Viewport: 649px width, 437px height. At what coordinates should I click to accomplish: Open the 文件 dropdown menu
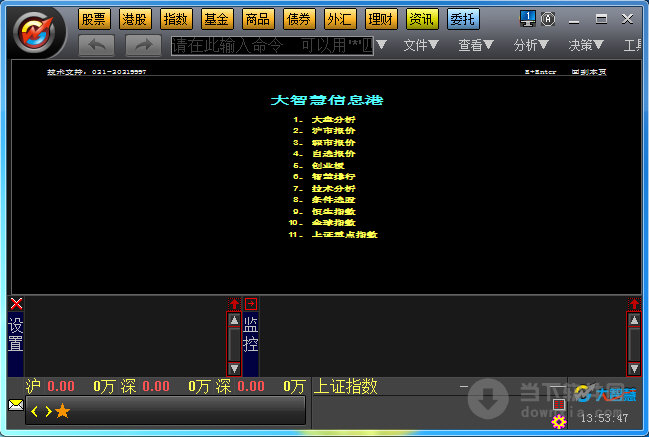point(421,45)
